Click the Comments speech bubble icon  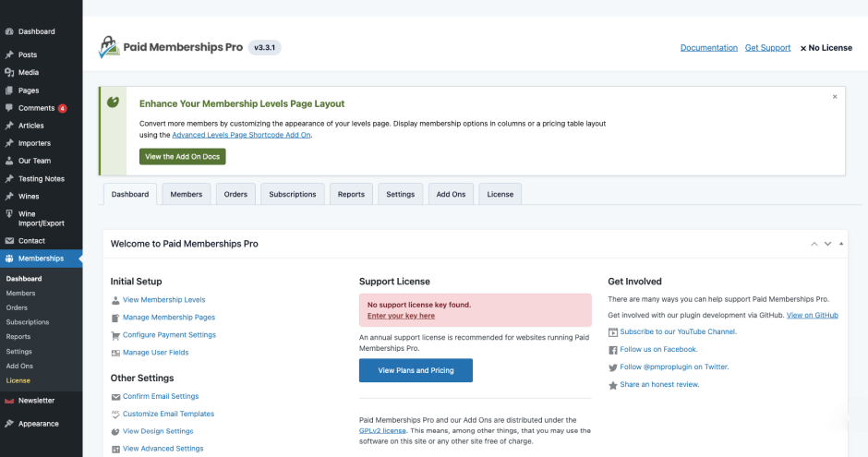tap(9, 108)
